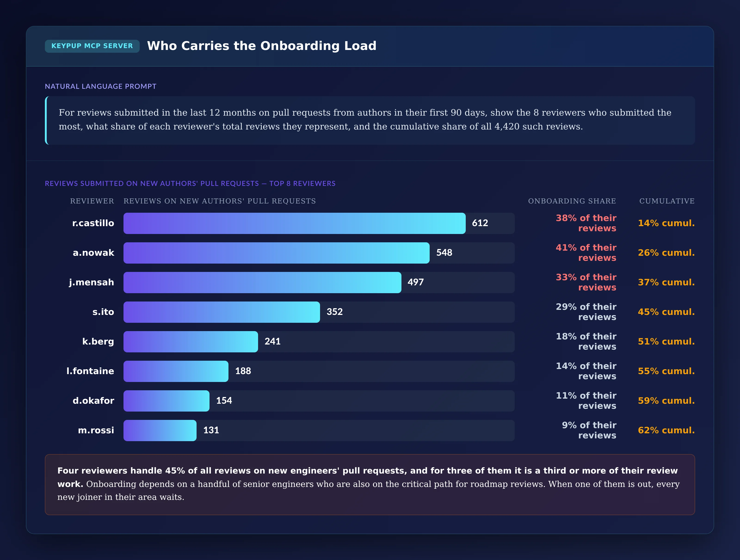Click 37% cumul. value
This screenshot has height=560, width=740.
tap(666, 282)
